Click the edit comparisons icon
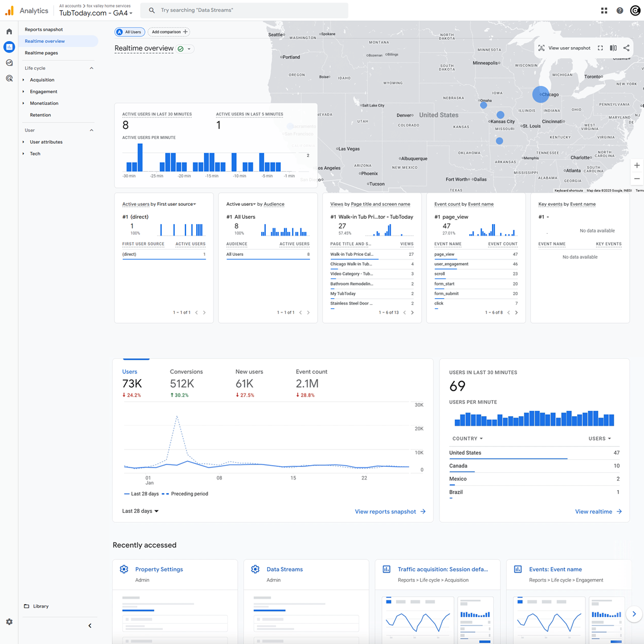This screenshot has width=644, height=644. [x=613, y=48]
